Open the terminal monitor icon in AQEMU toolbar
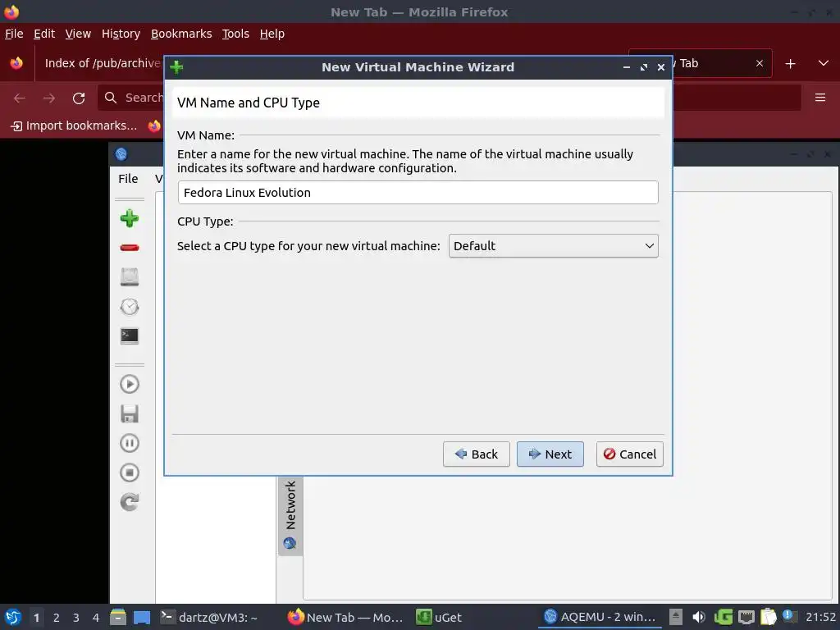 point(129,336)
